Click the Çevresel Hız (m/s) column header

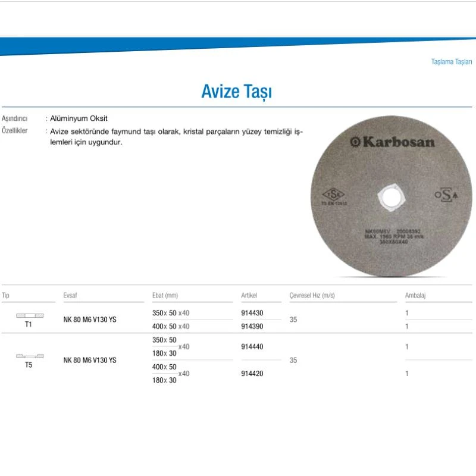coord(312,295)
